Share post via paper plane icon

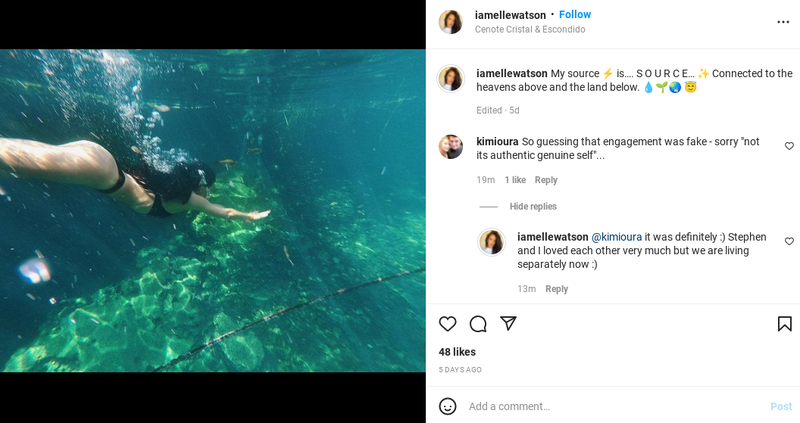[508, 323]
